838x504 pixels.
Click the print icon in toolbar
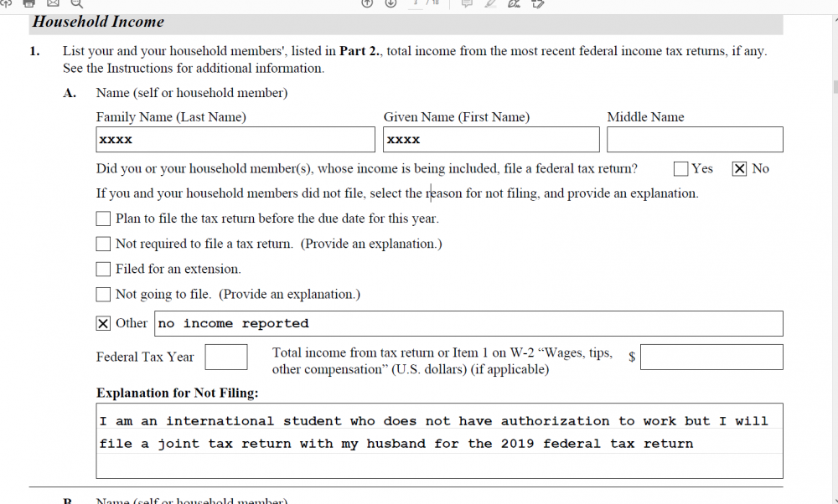point(28,3)
